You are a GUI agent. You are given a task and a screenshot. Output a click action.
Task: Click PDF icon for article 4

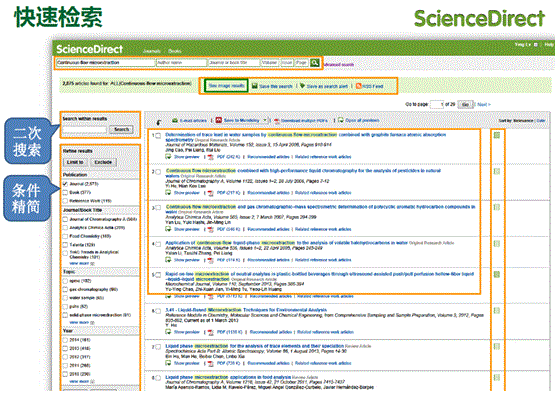[211, 260]
